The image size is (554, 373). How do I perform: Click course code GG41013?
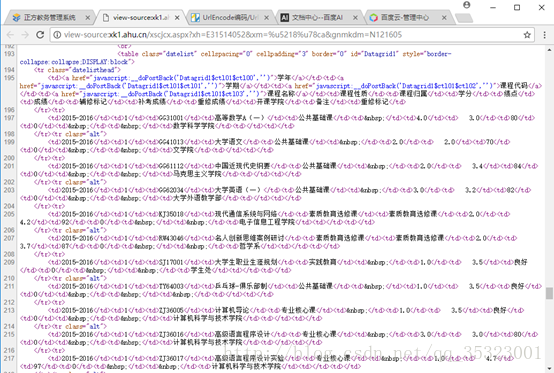pos(171,142)
